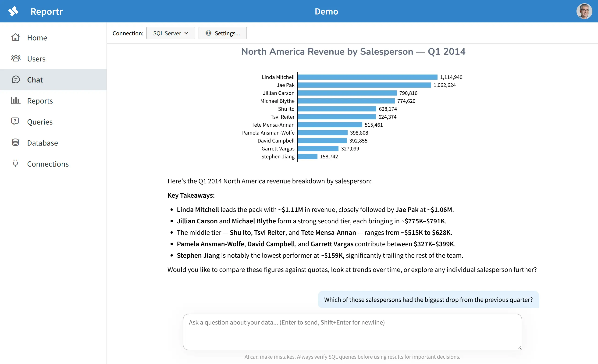Click the Users group icon
598x364 pixels.
coord(15,58)
